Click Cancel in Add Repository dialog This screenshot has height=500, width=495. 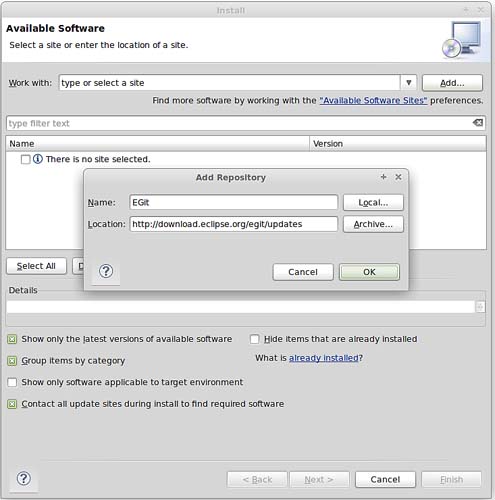point(303,272)
